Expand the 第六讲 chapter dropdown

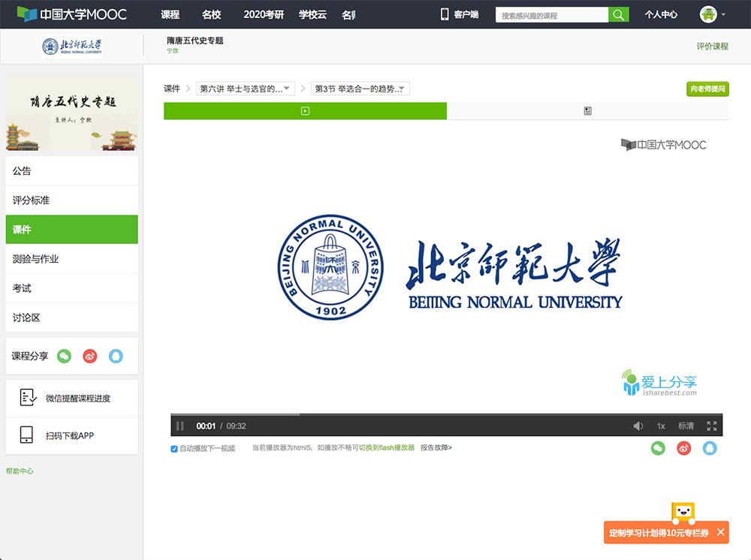[x=246, y=89]
